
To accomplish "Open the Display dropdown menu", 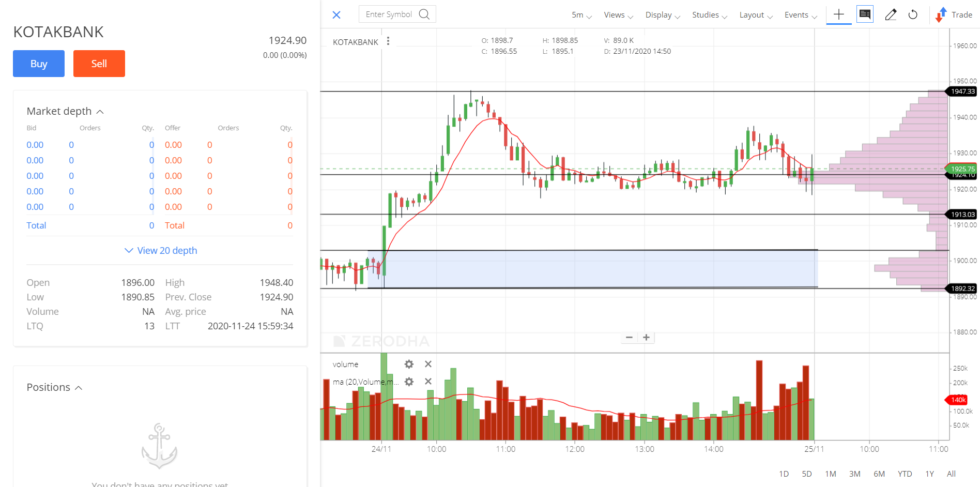I will [663, 15].
